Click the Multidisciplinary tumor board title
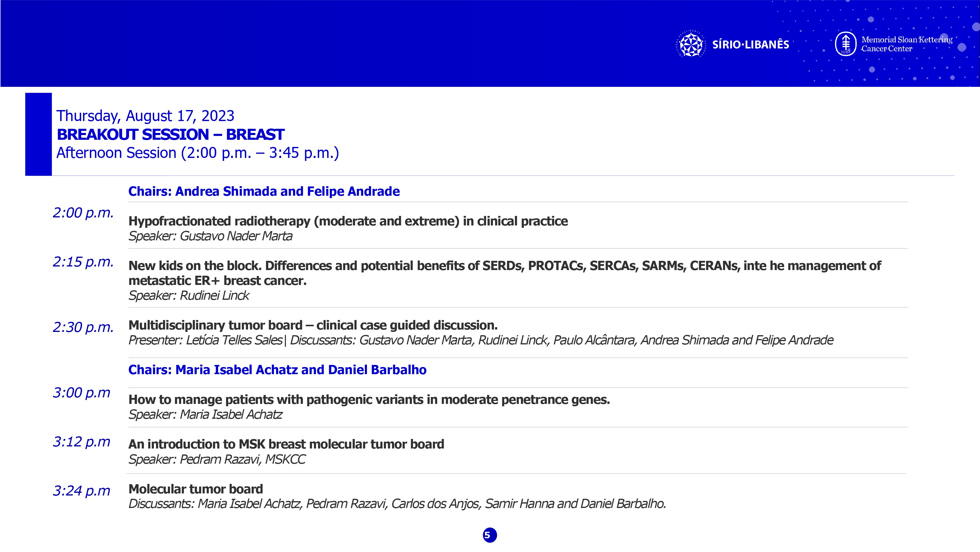 click(x=313, y=325)
